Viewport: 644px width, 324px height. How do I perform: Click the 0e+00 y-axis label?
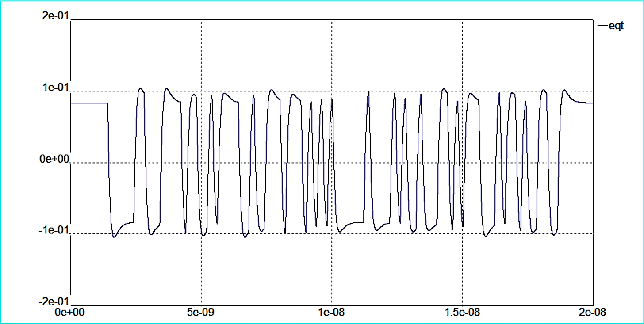pos(54,159)
